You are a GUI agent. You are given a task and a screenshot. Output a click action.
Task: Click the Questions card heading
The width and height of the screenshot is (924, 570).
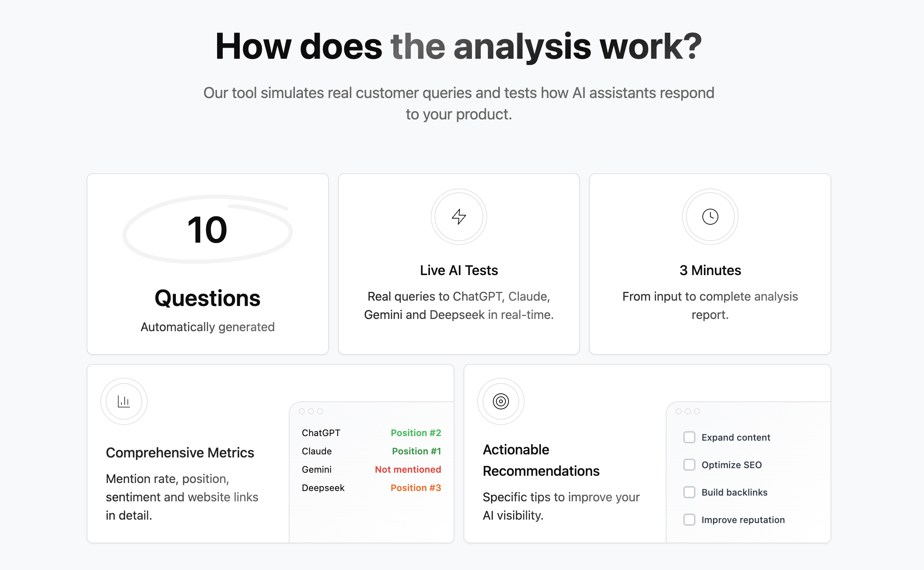pyautogui.click(x=208, y=298)
